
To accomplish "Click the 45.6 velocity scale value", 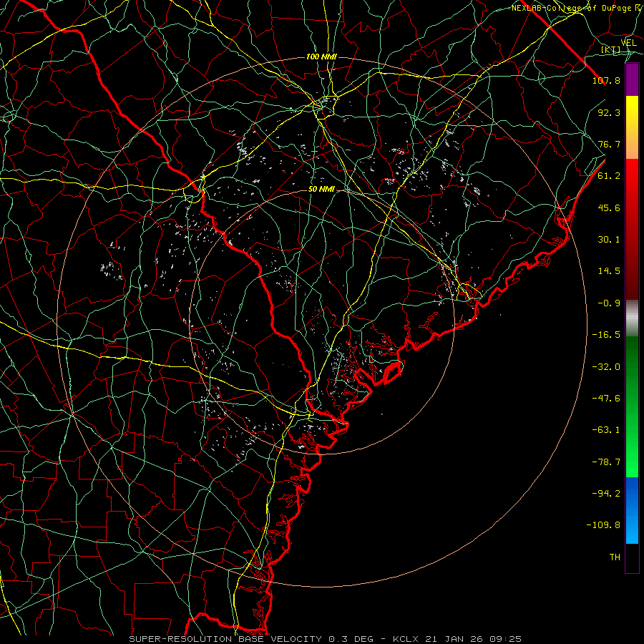I will click(x=609, y=208).
